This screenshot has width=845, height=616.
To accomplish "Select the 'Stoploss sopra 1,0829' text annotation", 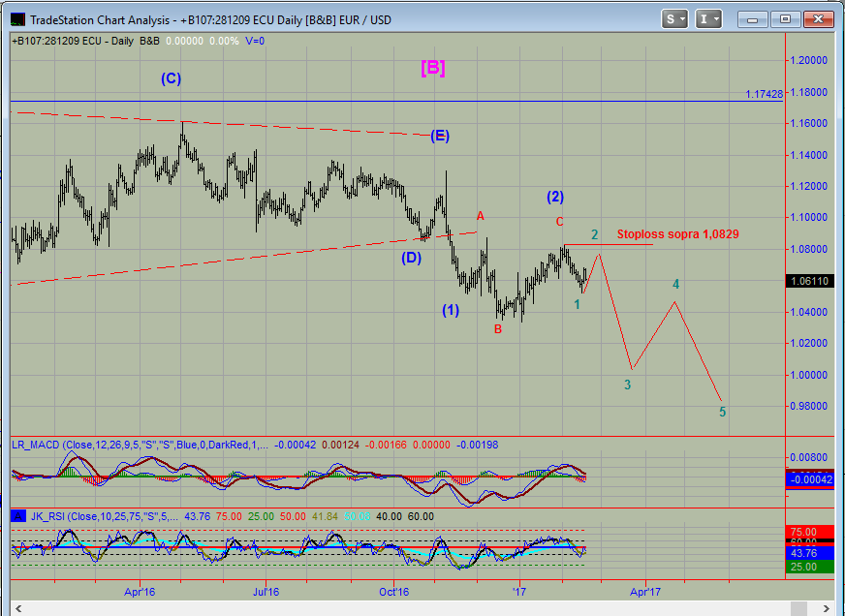I will pyautogui.click(x=678, y=234).
